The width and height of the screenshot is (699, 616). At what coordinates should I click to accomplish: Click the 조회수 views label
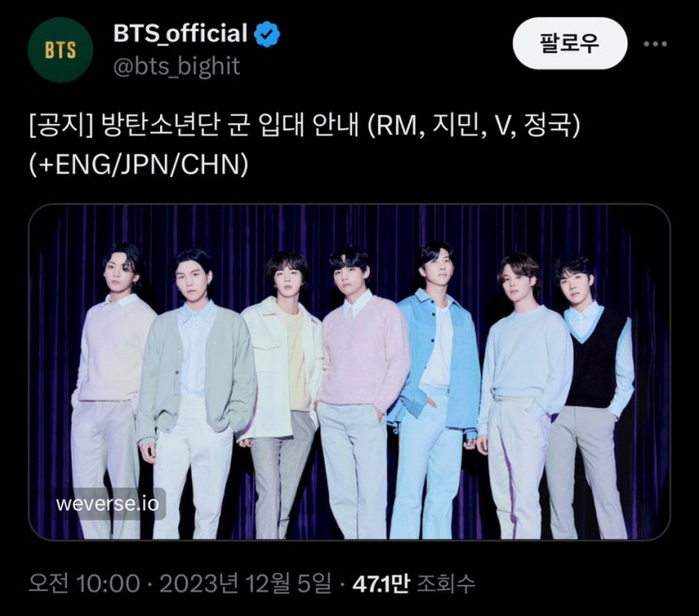point(445,583)
